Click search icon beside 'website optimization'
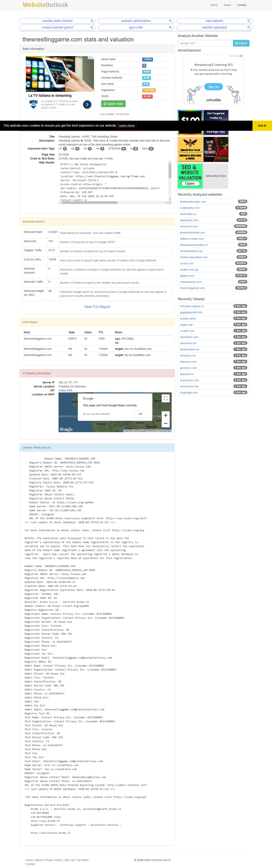This screenshot has width=272, height=868. 170,21
